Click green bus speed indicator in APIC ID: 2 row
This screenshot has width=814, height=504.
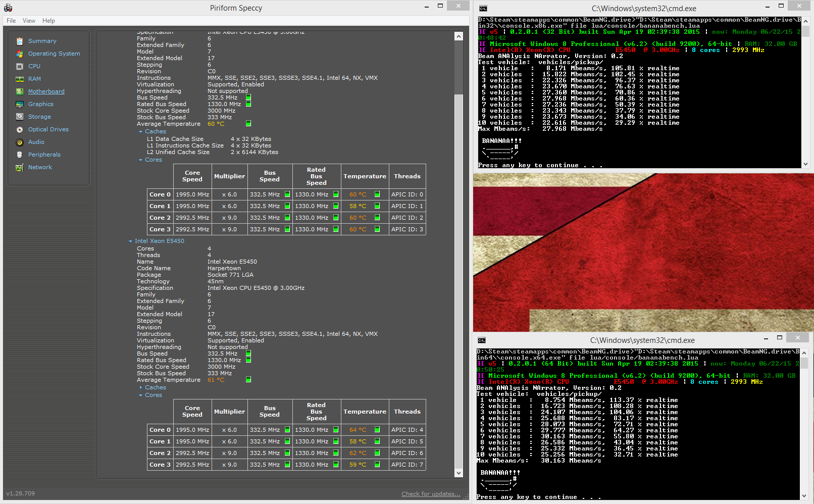[287, 218]
